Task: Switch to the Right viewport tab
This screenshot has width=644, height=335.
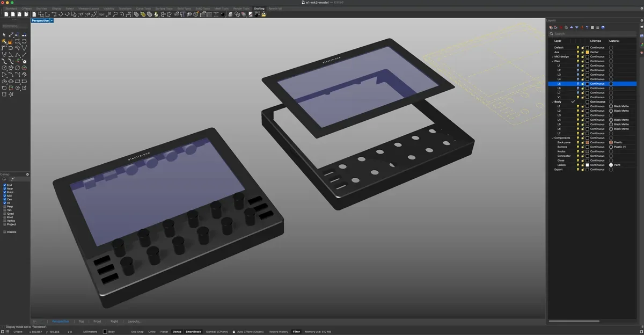Action: [114, 321]
